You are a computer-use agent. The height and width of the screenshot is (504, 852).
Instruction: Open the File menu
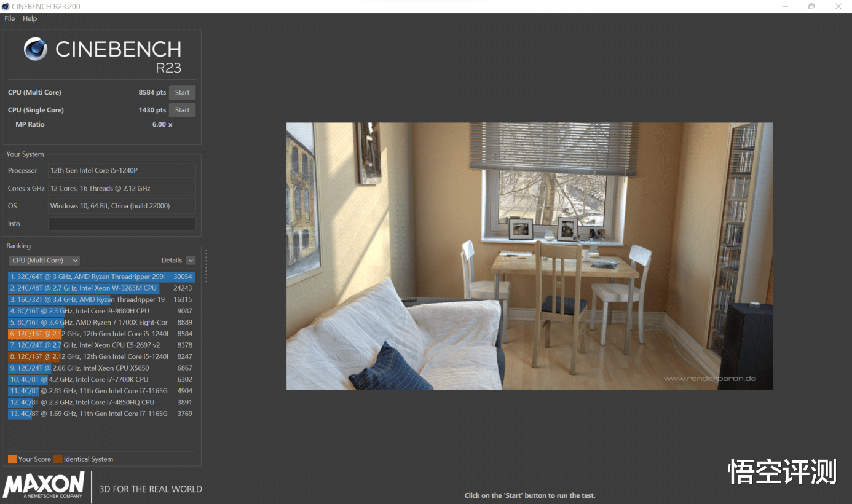(10, 18)
